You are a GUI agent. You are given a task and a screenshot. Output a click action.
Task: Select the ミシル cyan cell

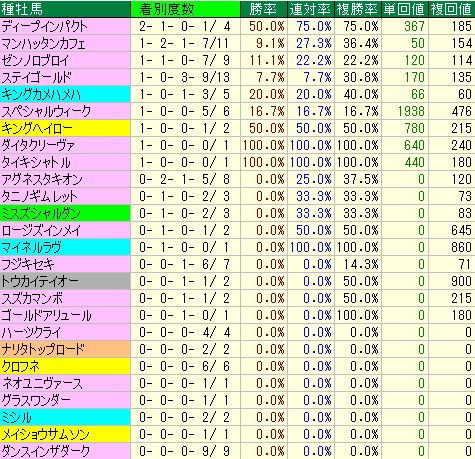point(65,417)
